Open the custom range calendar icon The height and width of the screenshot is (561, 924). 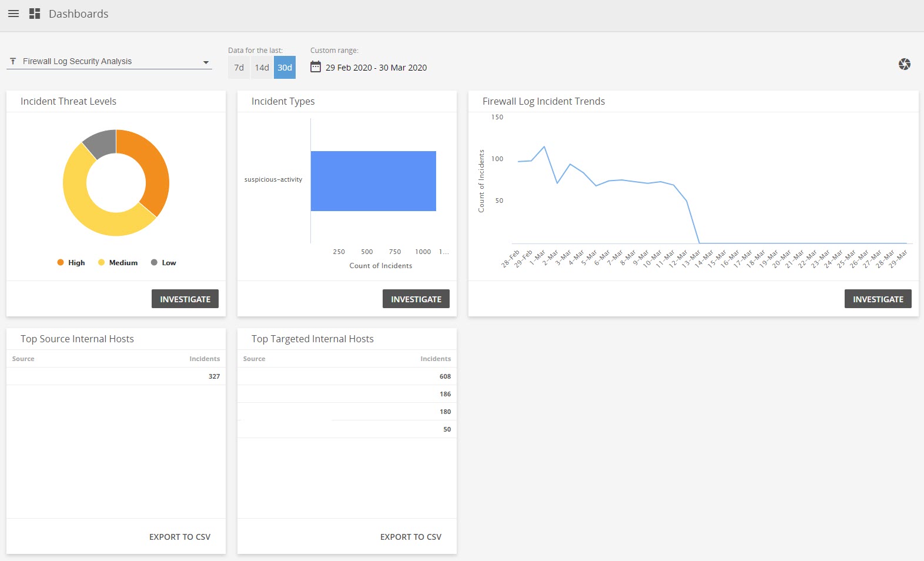[316, 66]
